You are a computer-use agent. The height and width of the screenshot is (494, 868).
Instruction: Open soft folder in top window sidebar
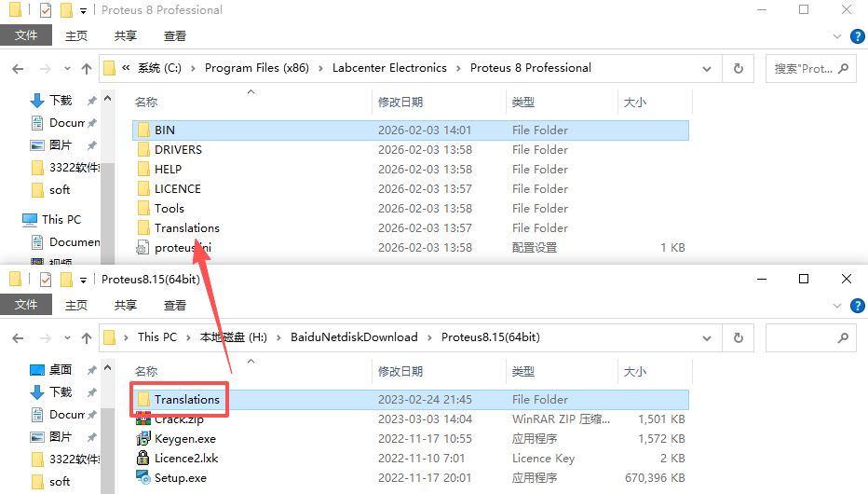(x=51, y=190)
